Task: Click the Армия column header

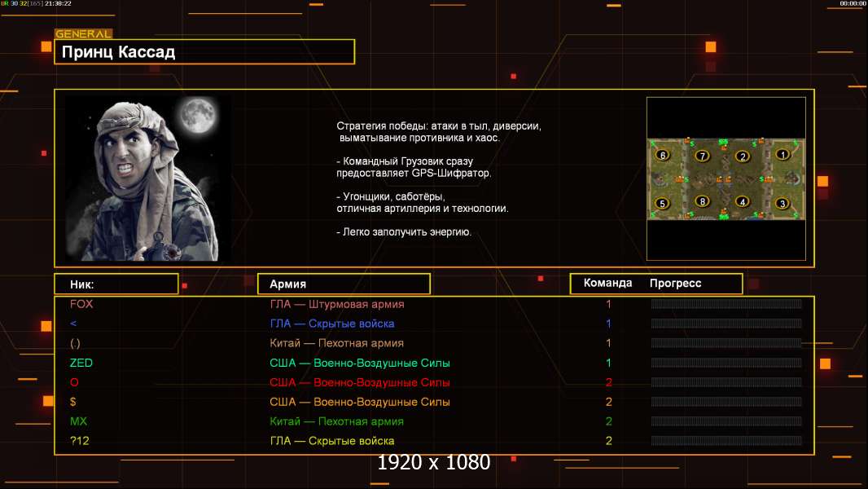Action: point(344,284)
